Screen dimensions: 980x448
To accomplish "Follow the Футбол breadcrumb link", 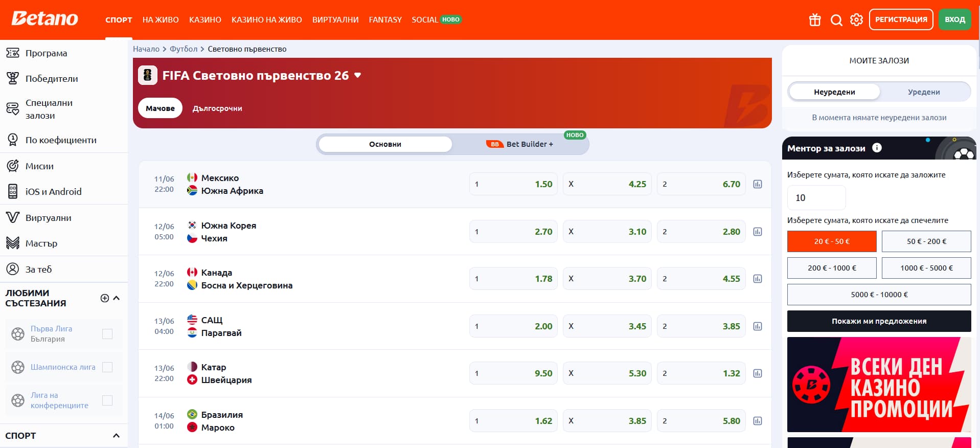I will 184,49.
